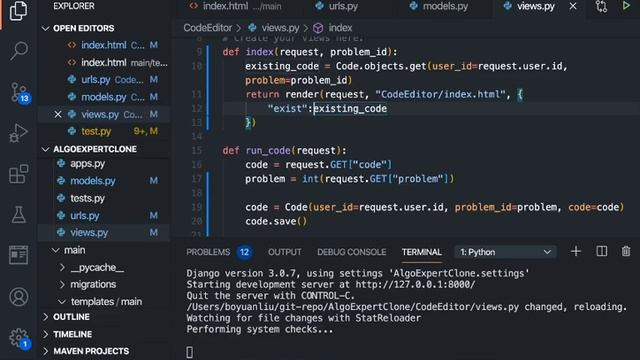Open the Extensions view

pos(18,174)
